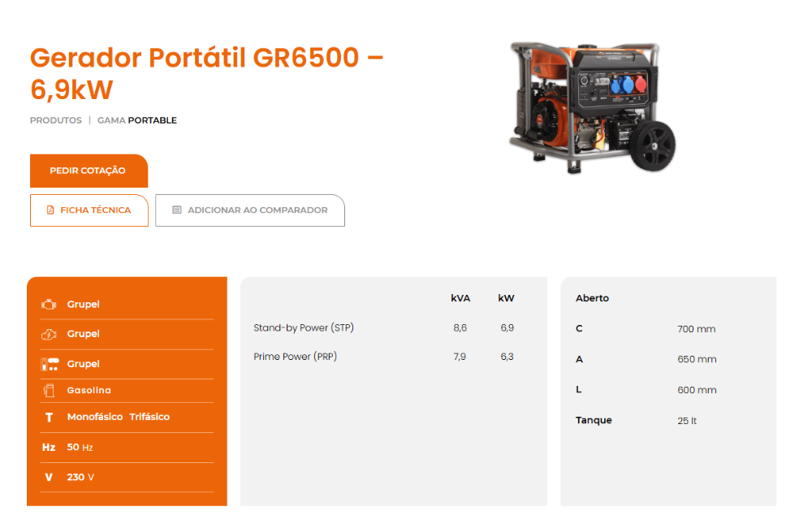Click the controller icon beside third Grupel
Image resolution: width=812 pixels, height=524 pixels.
(49, 364)
